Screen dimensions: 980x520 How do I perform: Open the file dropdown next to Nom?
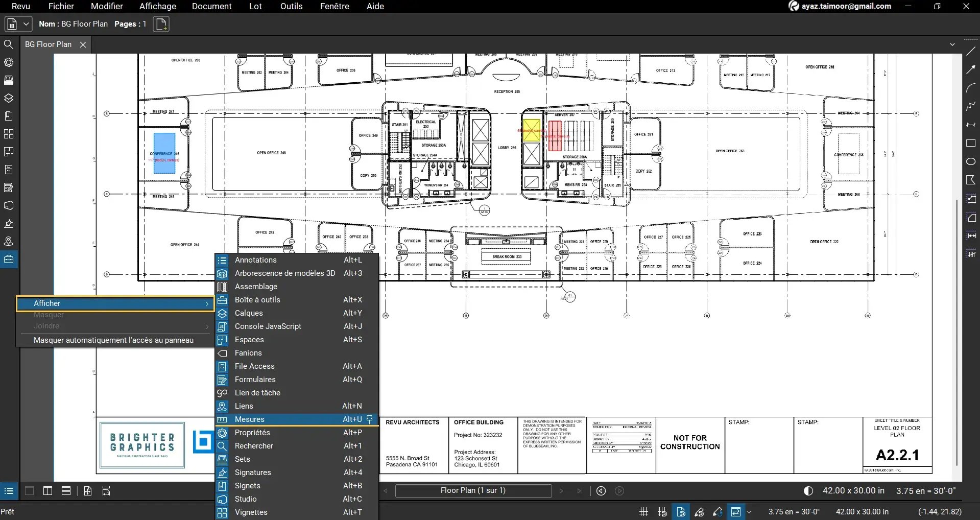[26, 23]
